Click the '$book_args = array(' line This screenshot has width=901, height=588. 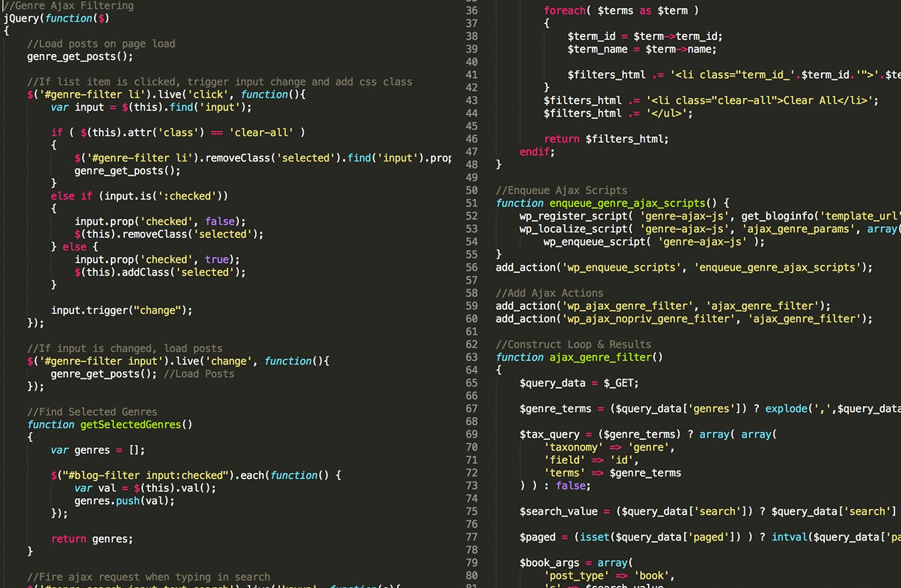(576, 562)
